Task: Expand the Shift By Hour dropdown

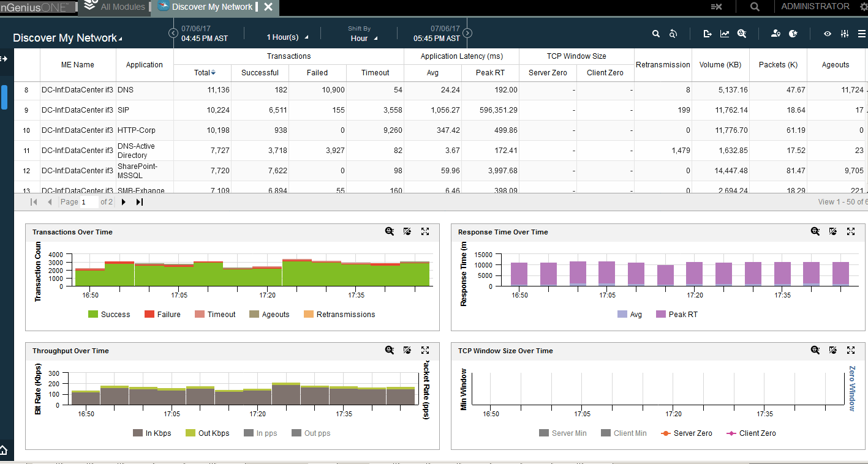Action: 364,38
